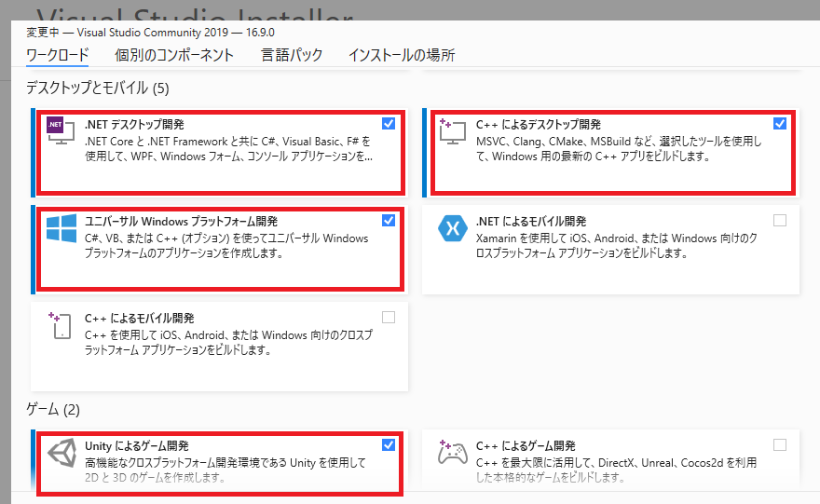Viewport: 820px width, 504px height.
Task: Click the C++ game development gamepad icon
Action: pyautogui.click(x=452, y=454)
